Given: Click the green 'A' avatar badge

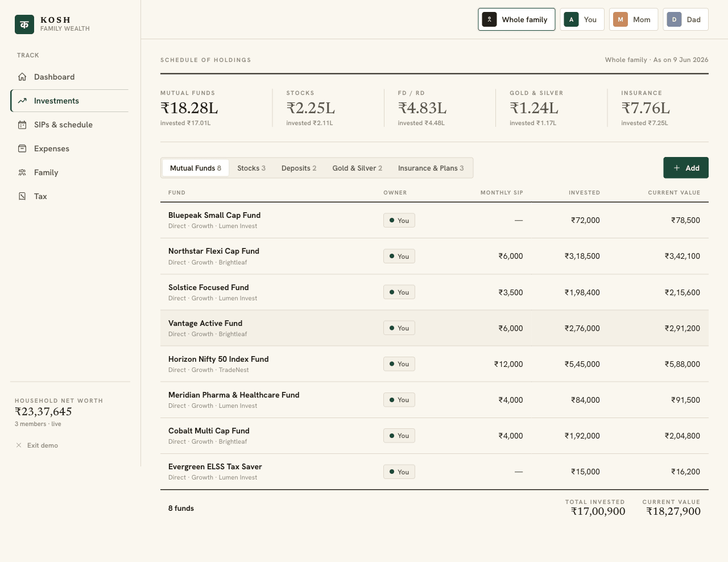Looking at the screenshot, I should click(572, 19).
